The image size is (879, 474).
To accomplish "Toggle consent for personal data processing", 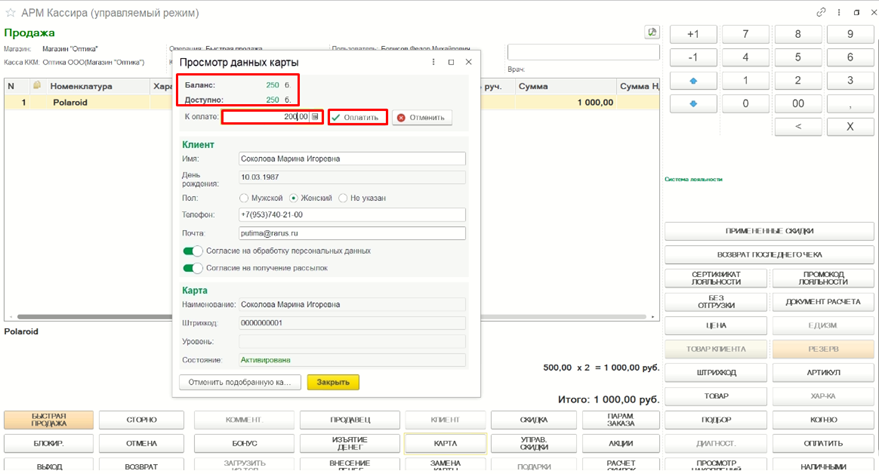I will (192, 251).
